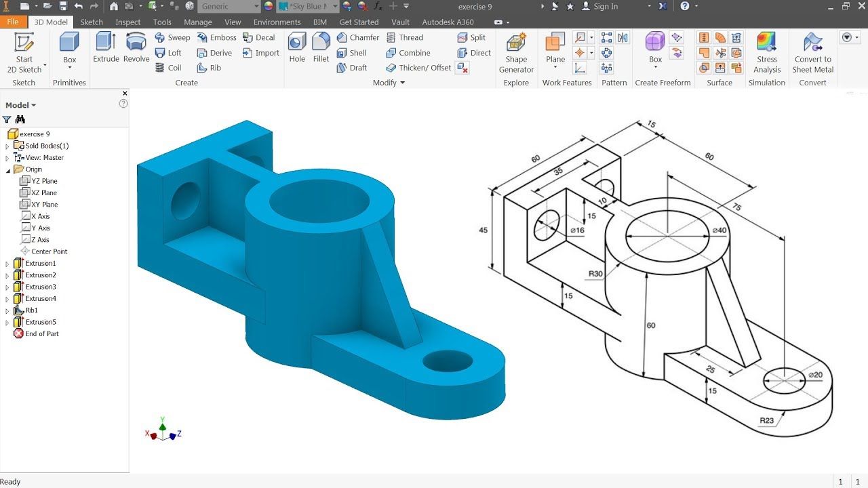Click Convert to Sheet Metal
The height and width of the screenshot is (488, 868).
point(812,53)
